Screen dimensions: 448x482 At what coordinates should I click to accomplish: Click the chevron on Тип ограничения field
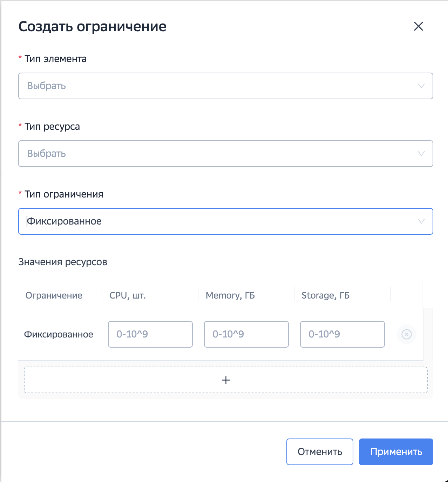click(x=420, y=221)
